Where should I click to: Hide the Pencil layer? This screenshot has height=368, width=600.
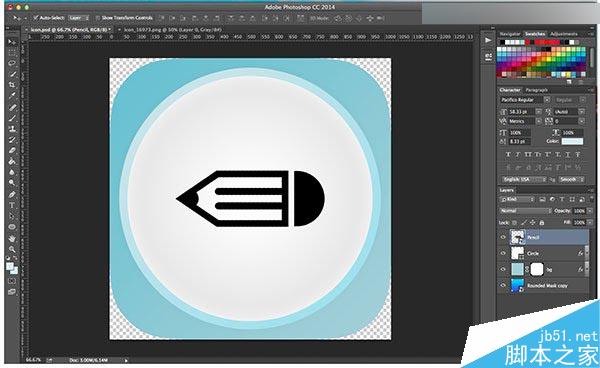click(x=503, y=238)
